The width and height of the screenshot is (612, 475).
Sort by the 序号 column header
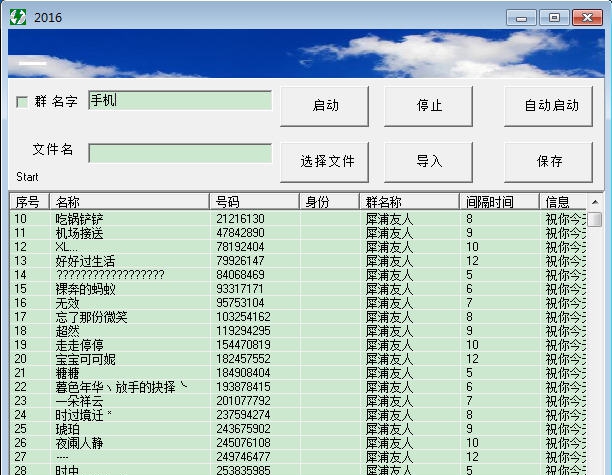coord(29,202)
